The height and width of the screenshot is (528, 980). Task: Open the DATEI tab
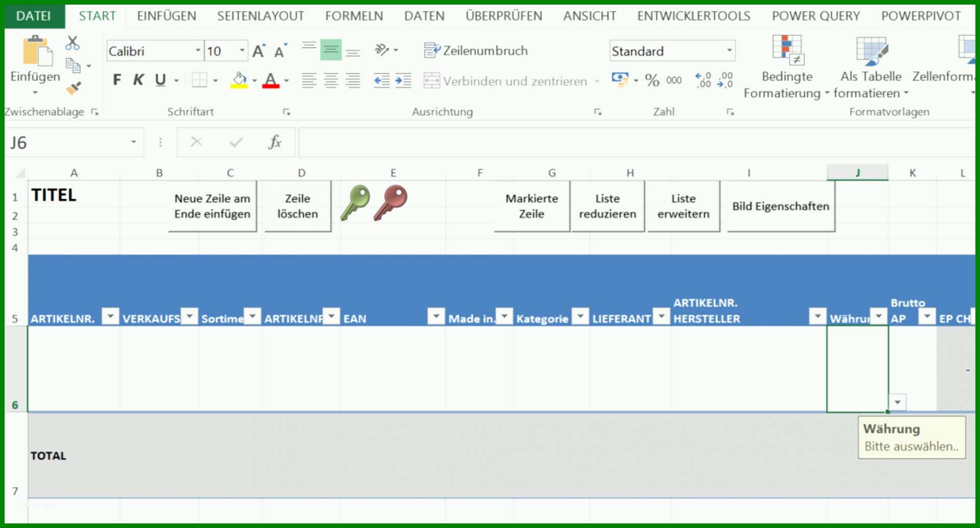[34, 16]
